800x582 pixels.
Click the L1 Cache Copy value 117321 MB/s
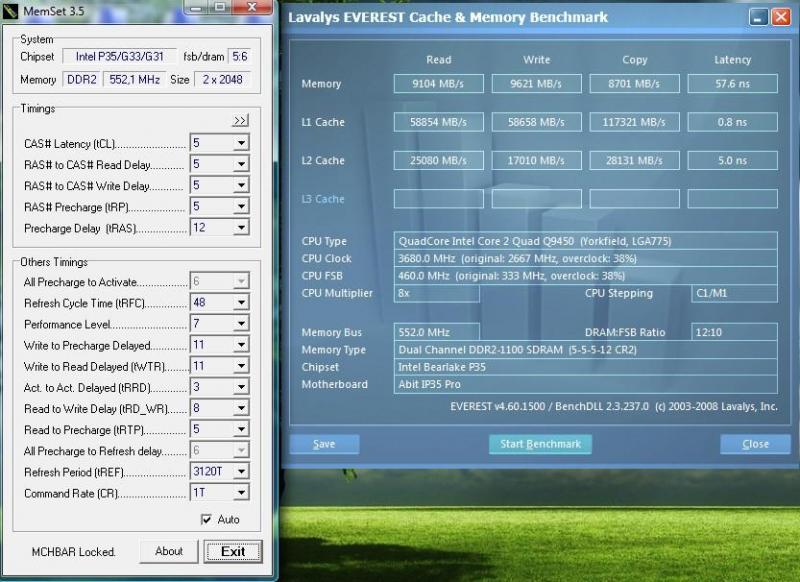pyautogui.click(x=635, y=122)
